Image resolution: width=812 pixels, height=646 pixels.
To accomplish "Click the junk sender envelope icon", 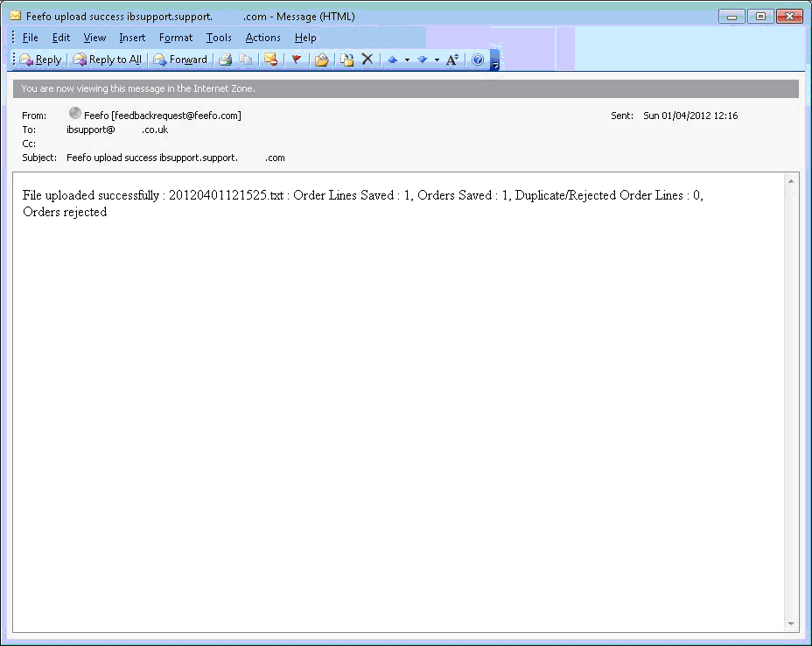I will coord(271,60).
